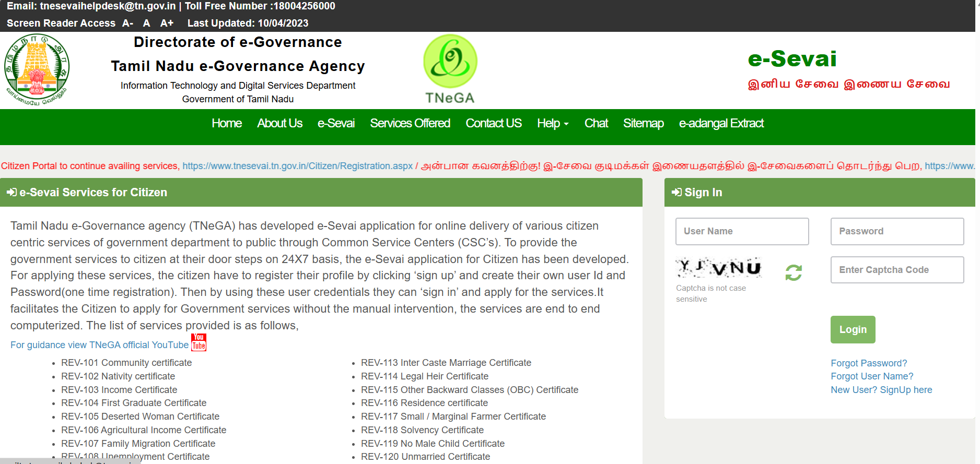This screenshot has height=464, width=980.
Task: Open the Sitemap page
Action: (x=643, y=124)
